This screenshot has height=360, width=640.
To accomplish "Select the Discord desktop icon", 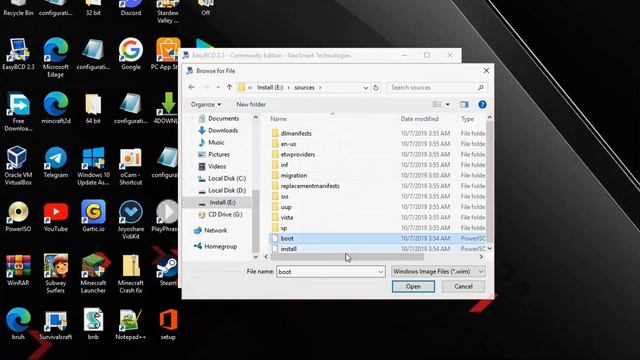I will click(x=131, y=8).
